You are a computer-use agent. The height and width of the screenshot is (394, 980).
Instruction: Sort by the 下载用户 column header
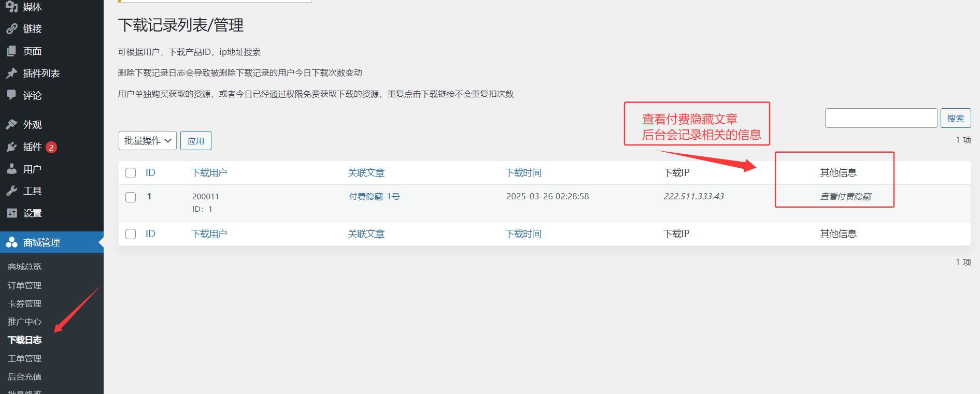(209, 173)
